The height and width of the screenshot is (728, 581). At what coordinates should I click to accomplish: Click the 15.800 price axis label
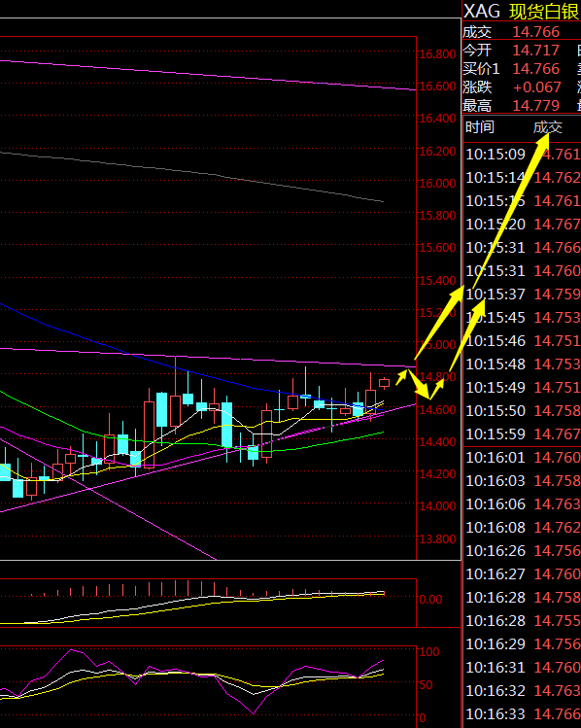[x=437, y=216]
